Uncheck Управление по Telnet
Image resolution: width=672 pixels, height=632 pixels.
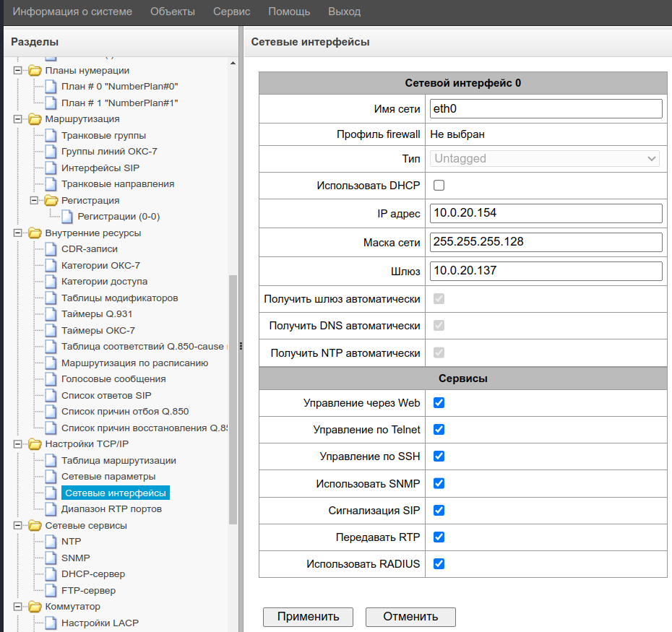439,430
